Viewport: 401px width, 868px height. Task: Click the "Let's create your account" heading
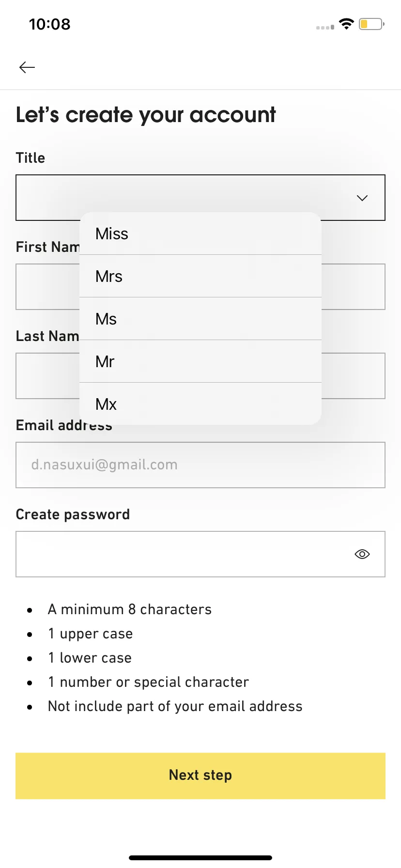tap(146, 115)
